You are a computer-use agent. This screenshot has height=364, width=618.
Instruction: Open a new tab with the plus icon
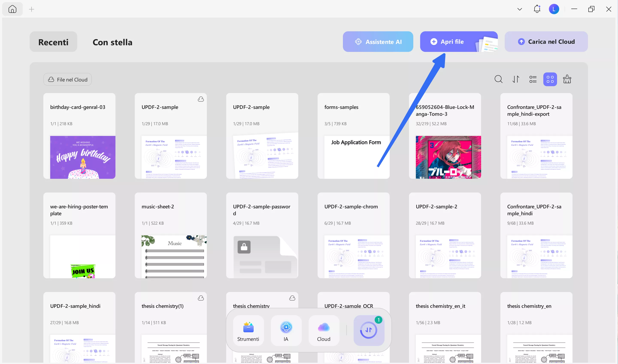pyautogui.click(x=31, y=9)
